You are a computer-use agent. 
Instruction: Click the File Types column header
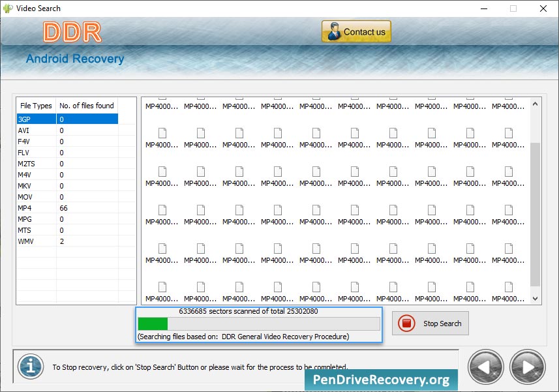point(36,106)
